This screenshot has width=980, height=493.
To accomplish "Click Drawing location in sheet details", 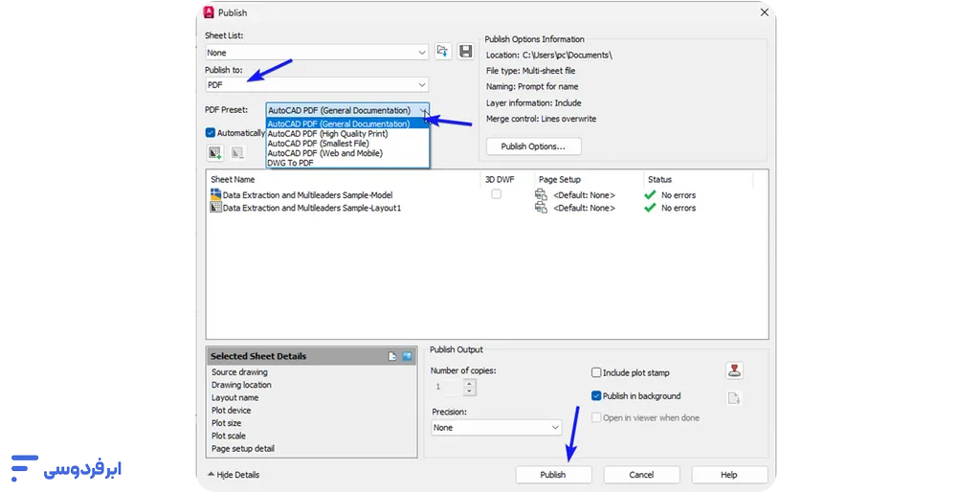I will point(241,385).
